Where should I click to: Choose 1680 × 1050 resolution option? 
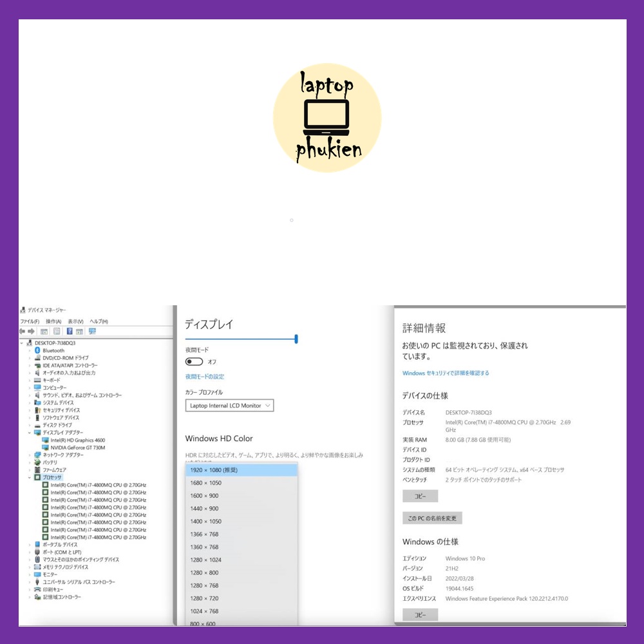[x=241, y=482]
